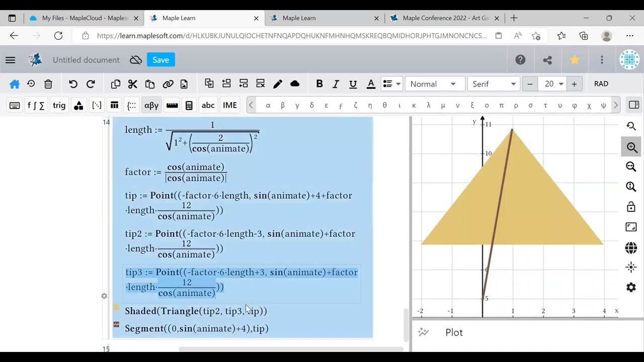Toggle the plot lock icon

[x=631, y=207]
